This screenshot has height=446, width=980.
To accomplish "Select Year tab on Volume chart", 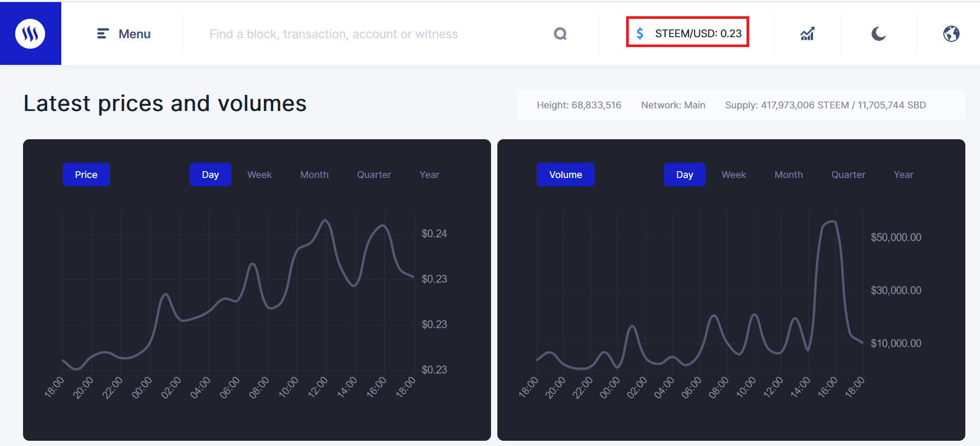I will point(904,175).
